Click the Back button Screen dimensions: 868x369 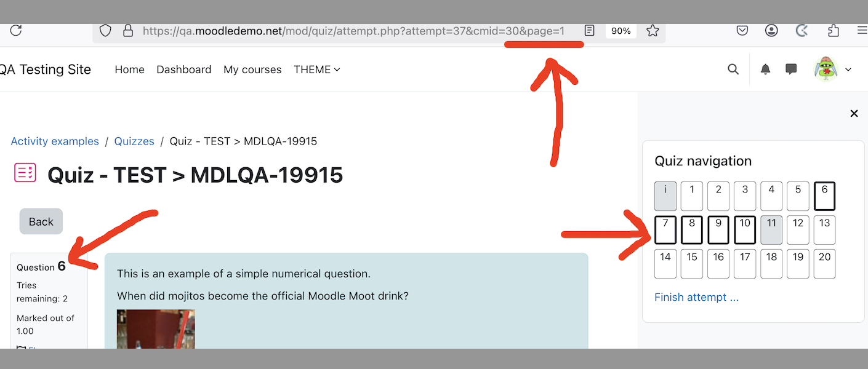pyautogui.click(x=41, y=221)
